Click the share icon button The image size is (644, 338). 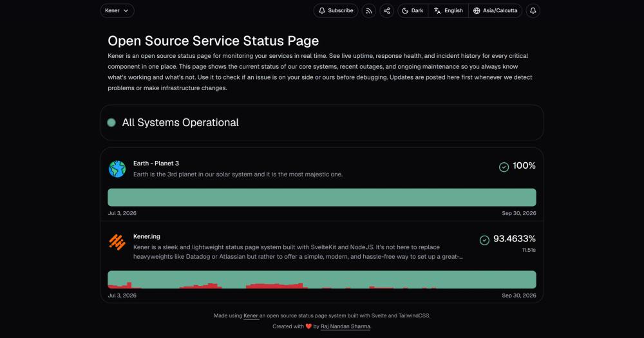tap(386, 11)
